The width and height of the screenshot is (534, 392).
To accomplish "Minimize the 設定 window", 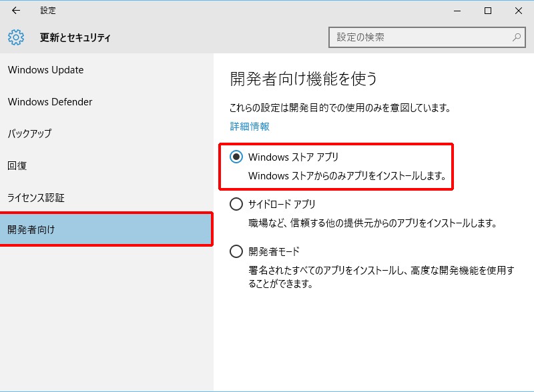I will [457, 11].
